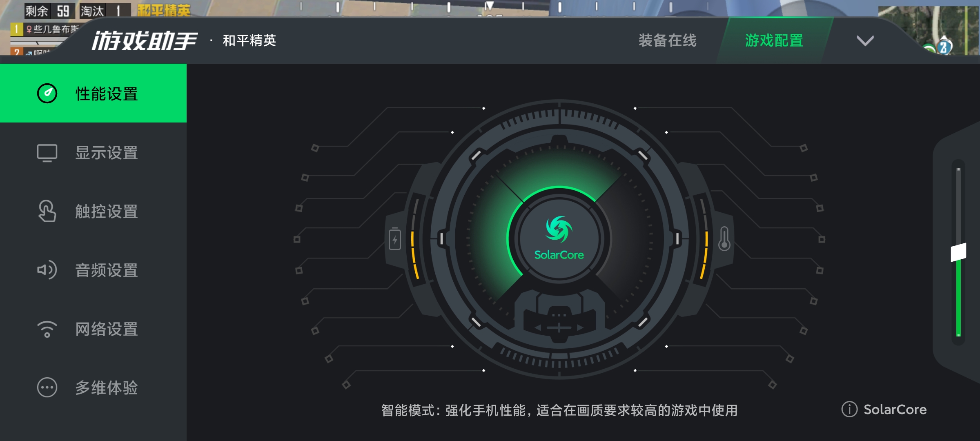The width and height of the screenshot is (980, 441).
Task: Collapse the assistant panel with the chevron
Action: click(x=865, y=40)
